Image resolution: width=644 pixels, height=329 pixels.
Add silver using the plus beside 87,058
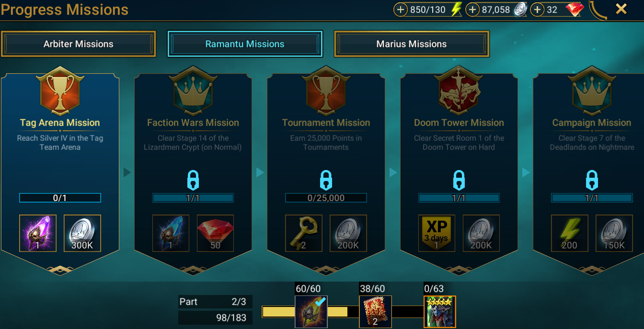(472, 10)
